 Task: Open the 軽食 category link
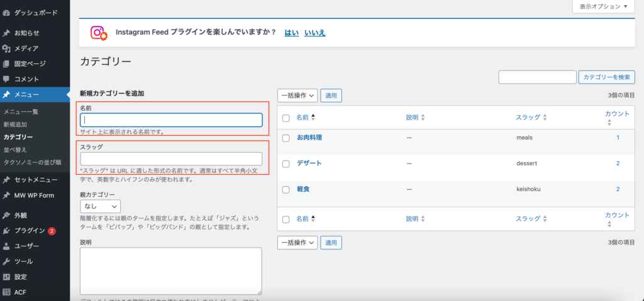pyautogui.click(x=303, y=189)
